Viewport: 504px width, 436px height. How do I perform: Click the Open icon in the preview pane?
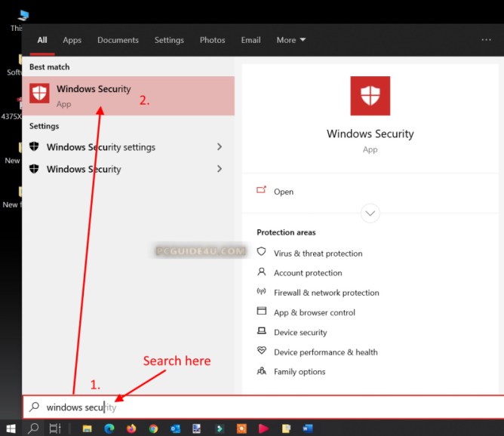click(261, 190)
